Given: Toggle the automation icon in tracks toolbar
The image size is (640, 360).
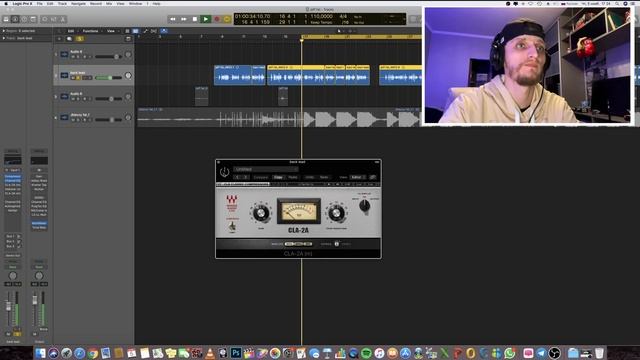Looking at the screenshot, I should [145, 31].
